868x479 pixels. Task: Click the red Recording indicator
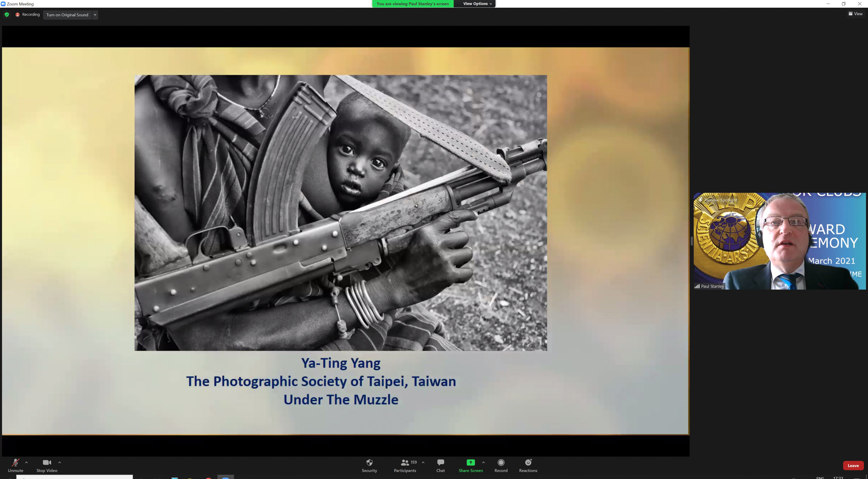click(x=27, y=14)
